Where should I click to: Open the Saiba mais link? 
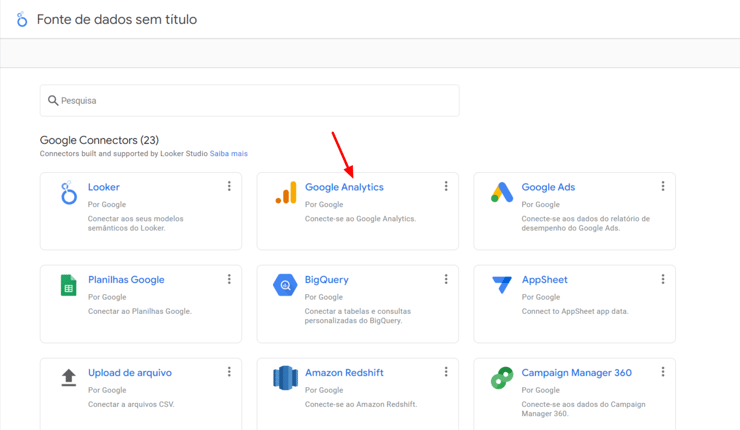click(228, 153)
